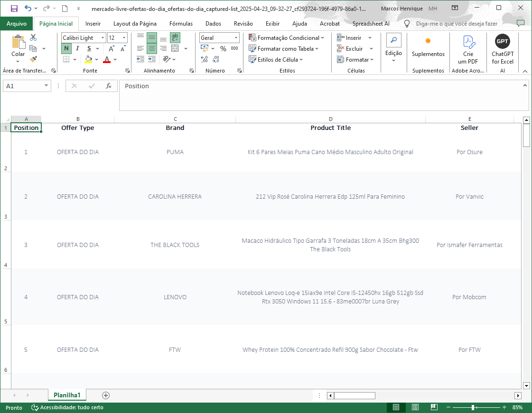Toggle bold (N) formatting

(x=66, y=48)
